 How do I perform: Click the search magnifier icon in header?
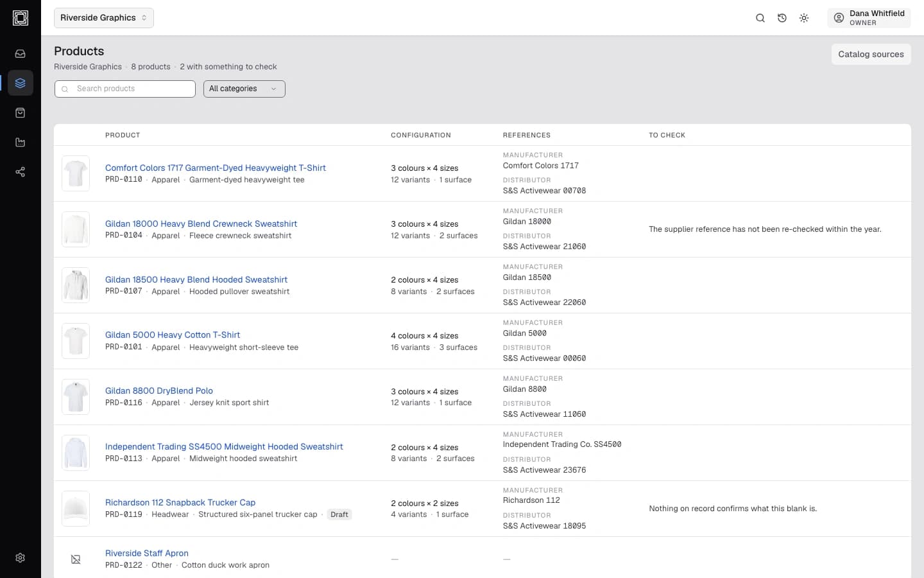coord(760,18)
